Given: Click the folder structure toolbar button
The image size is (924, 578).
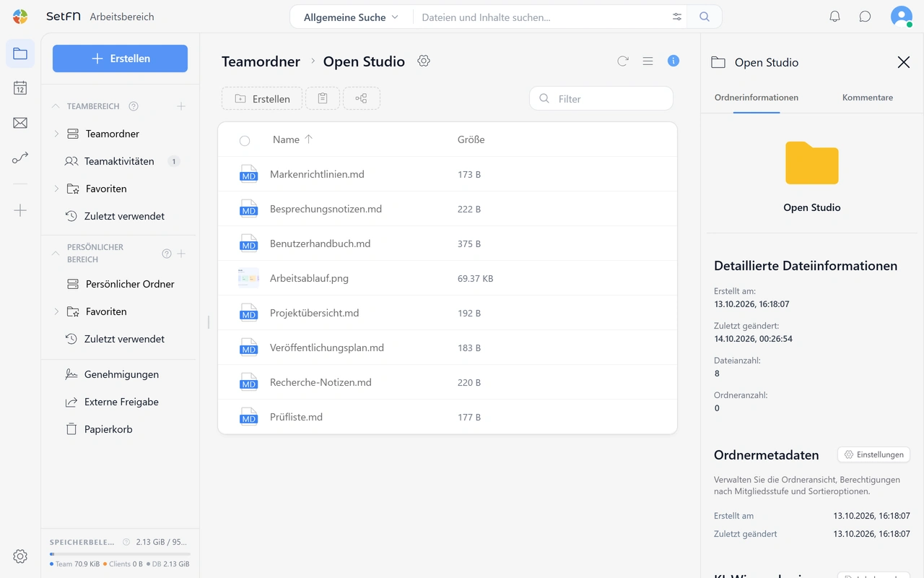Looking at the screenshot, I should pyautogui.click(x=362, y=98).
